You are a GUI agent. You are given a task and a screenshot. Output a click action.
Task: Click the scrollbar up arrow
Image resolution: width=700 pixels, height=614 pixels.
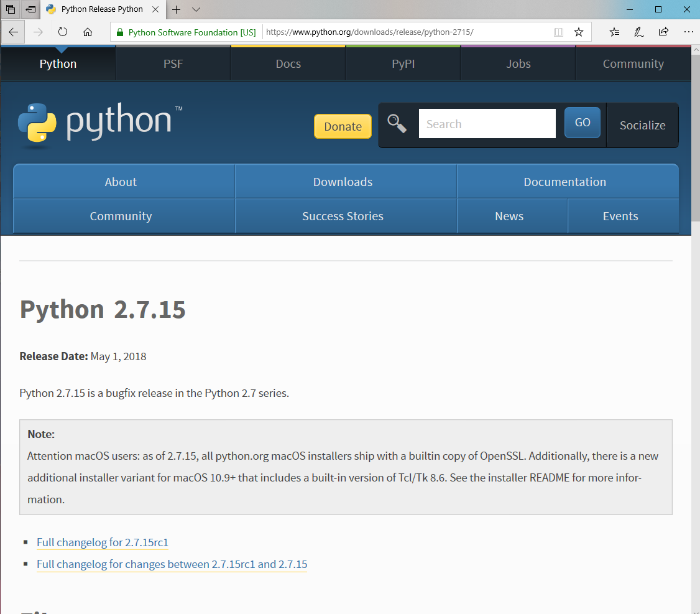[696, 50]
